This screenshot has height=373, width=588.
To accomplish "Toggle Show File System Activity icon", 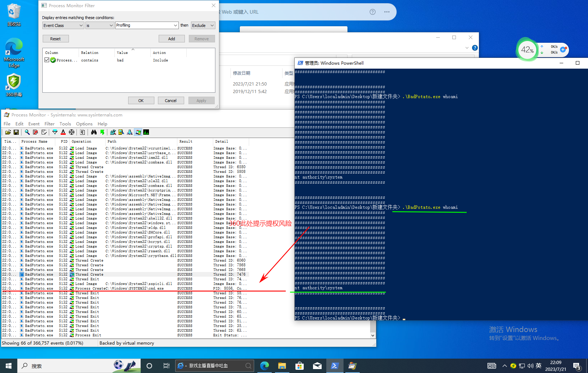I will tap(121, 132).
